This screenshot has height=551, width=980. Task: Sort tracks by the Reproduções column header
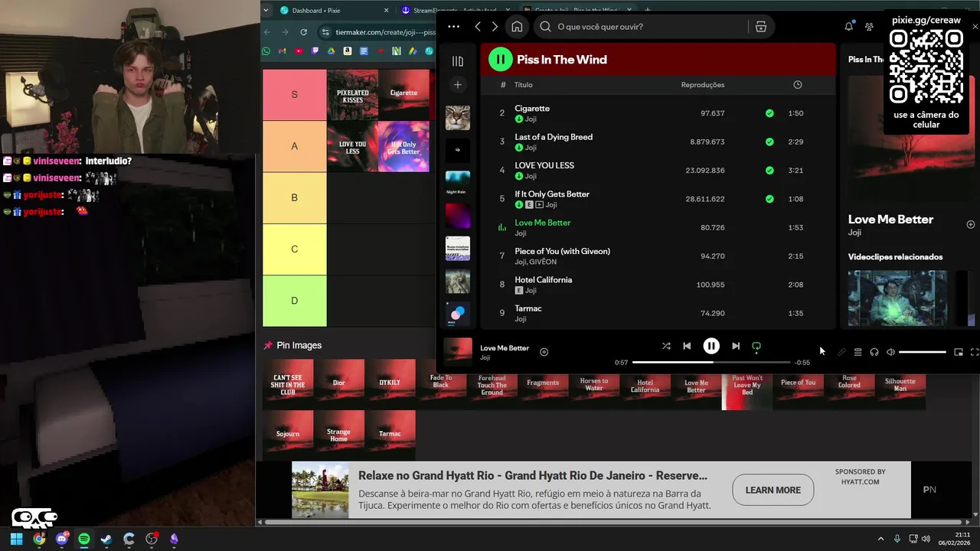pos(703,85)
